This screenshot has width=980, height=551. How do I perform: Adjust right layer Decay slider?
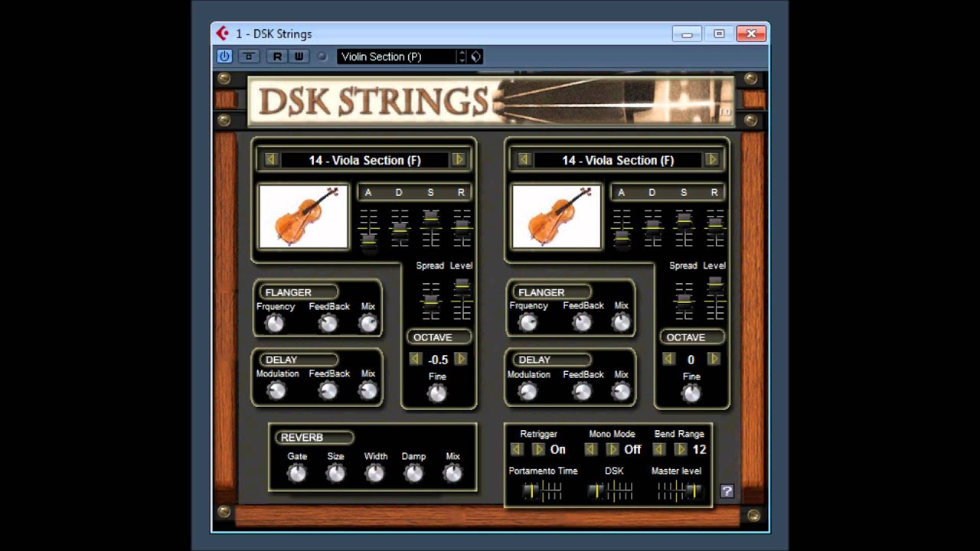point(652,228)
